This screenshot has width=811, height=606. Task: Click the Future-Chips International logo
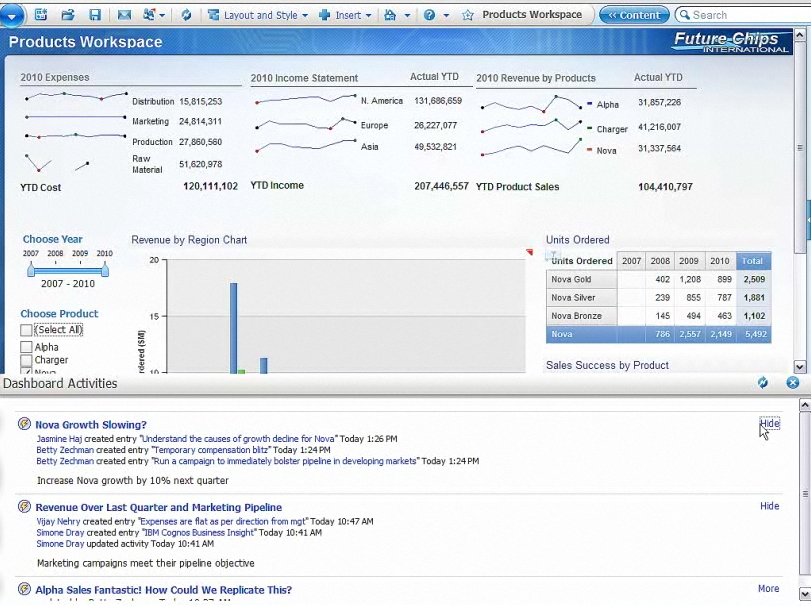(731, 42)
